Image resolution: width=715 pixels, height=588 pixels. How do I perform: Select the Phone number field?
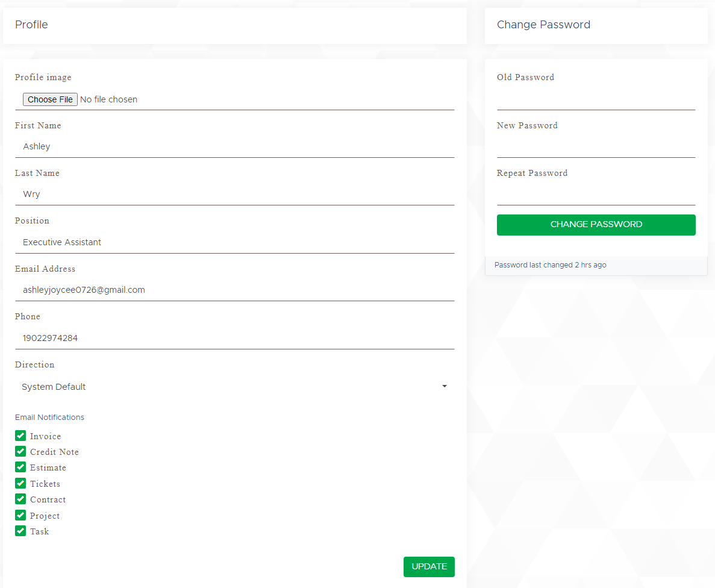point(234,338)
